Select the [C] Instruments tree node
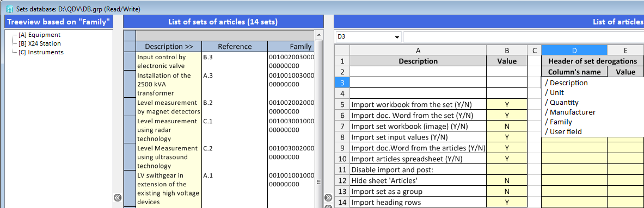Screen dimensions: 644x208 [41, 52]
